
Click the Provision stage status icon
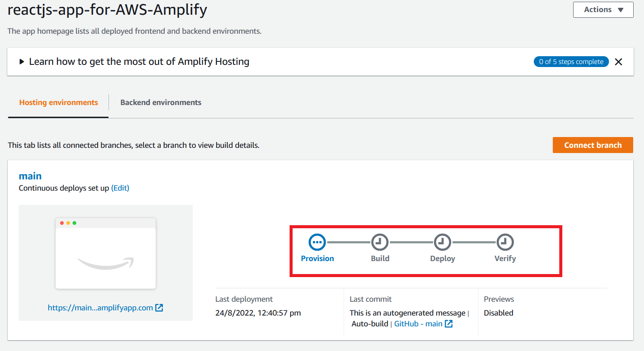pyautogui.click(x=317, y=242)
